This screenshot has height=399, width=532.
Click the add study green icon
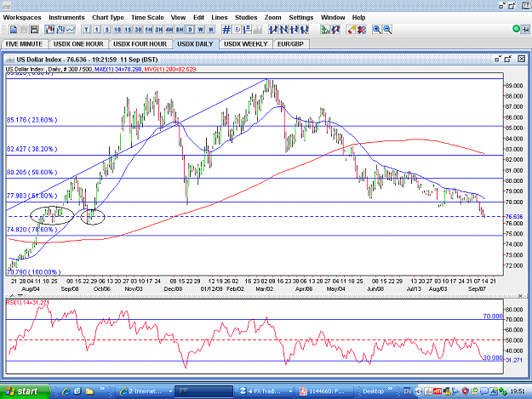click(325, 30)
